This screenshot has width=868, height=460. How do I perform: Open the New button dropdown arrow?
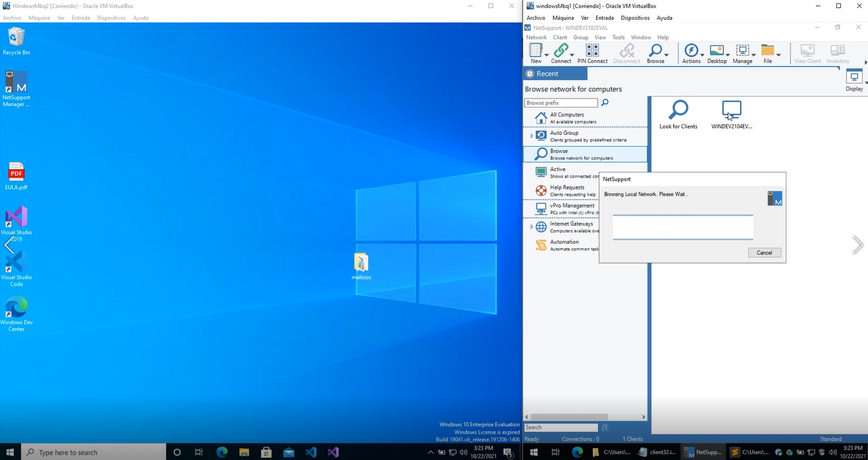point(546,55)
